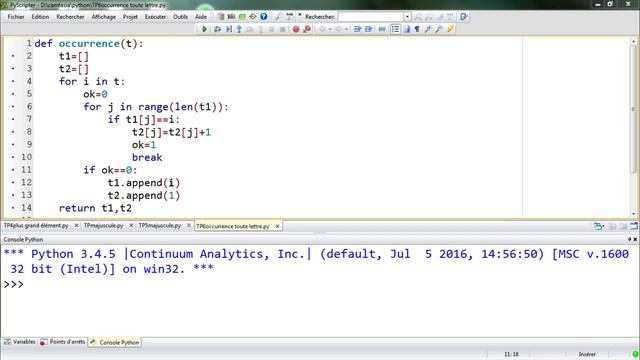Click the Navigate Back arrow icon
Viewport: 640px width, 360px height.
pos(322,29)
